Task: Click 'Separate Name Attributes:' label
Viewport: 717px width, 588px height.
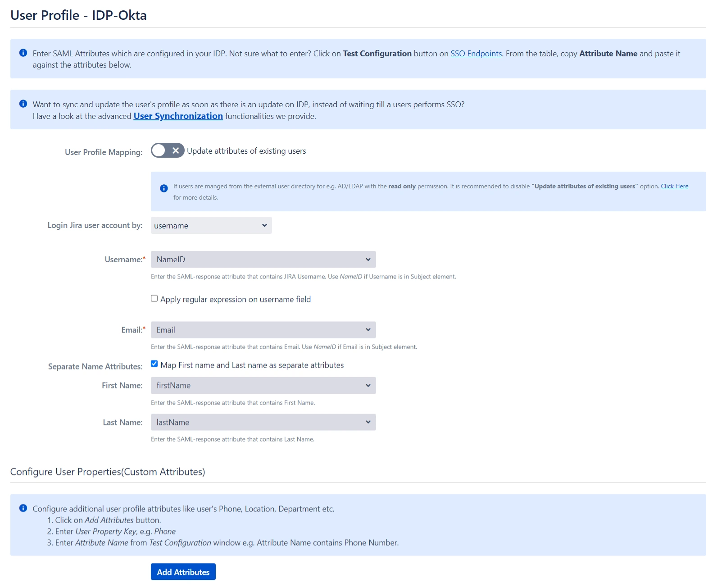Action: pyautogui.click(x=95, y=366)
